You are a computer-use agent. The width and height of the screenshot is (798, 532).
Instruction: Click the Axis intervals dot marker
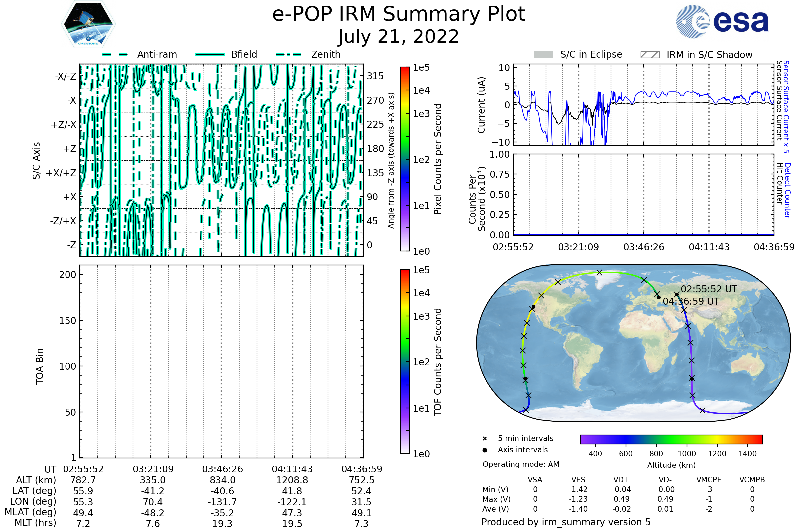pyautogui.click(x=485, y=450)
